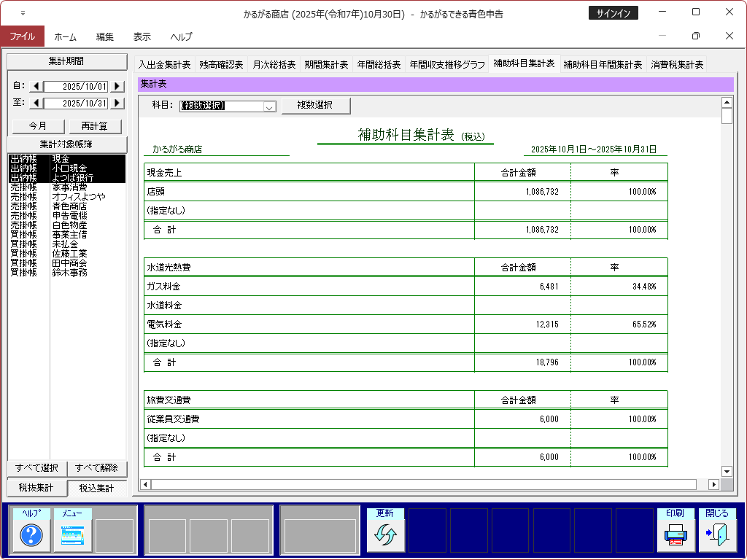Viewport: 747px width, 560px height.
Task: Click the close door (閉じる) icon
Action: pyautogui.click(x=718, y=536)
